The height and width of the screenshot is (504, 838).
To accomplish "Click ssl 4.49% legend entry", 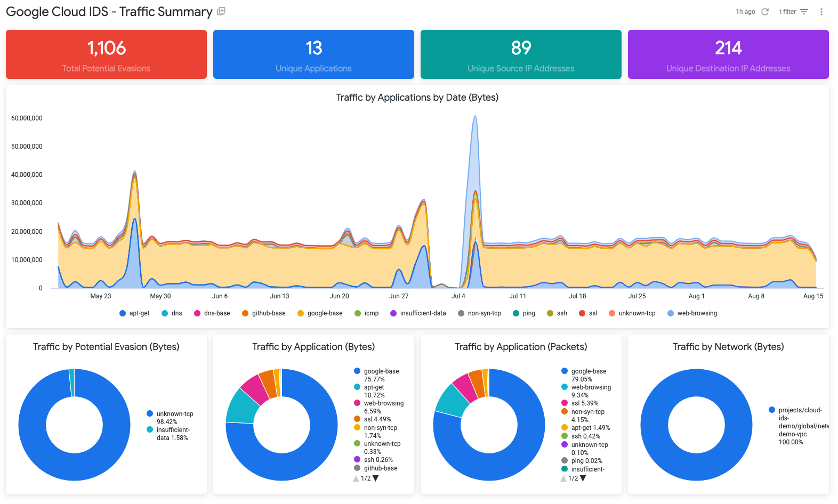I will coord(373,419).
